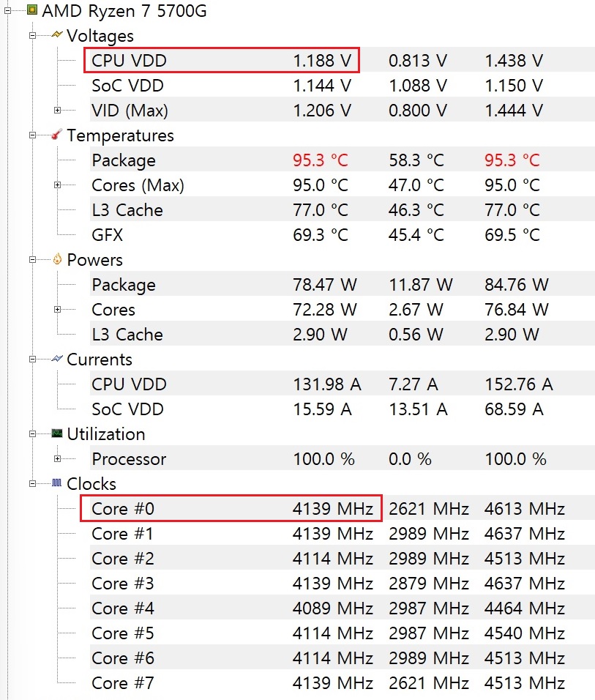Select the L3 Cache power row
The height and width of the screenshot is (700, 595).
(x=342, y=334)
